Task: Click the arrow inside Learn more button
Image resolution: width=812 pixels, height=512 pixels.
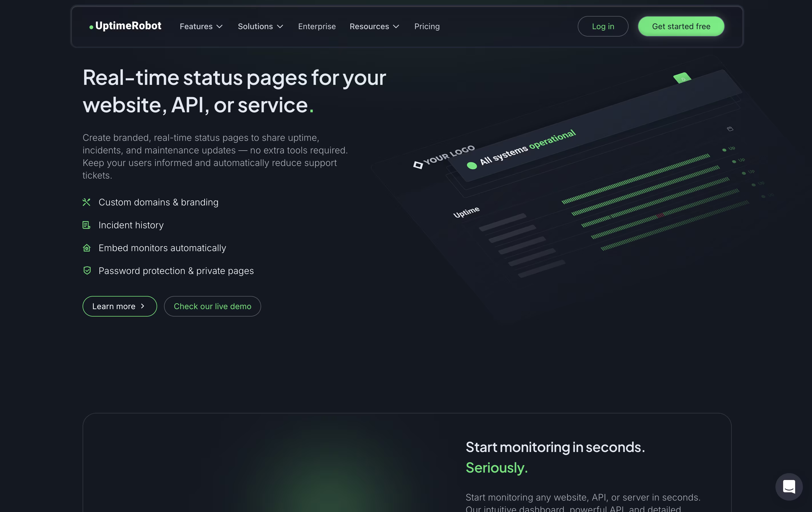Action: point(143,306)
